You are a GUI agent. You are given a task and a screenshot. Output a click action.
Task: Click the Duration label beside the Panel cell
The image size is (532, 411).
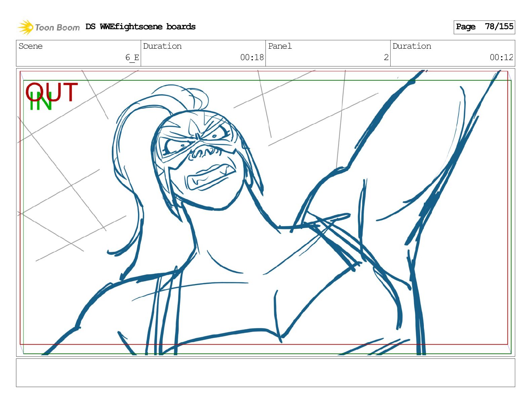(412, 46)
